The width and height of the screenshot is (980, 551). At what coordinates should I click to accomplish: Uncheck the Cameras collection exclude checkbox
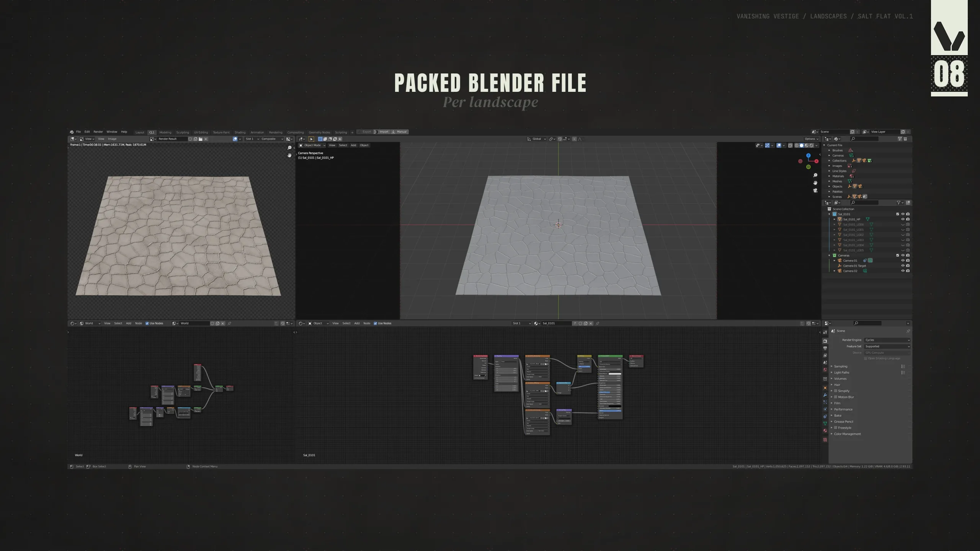(x=898, y=256)
